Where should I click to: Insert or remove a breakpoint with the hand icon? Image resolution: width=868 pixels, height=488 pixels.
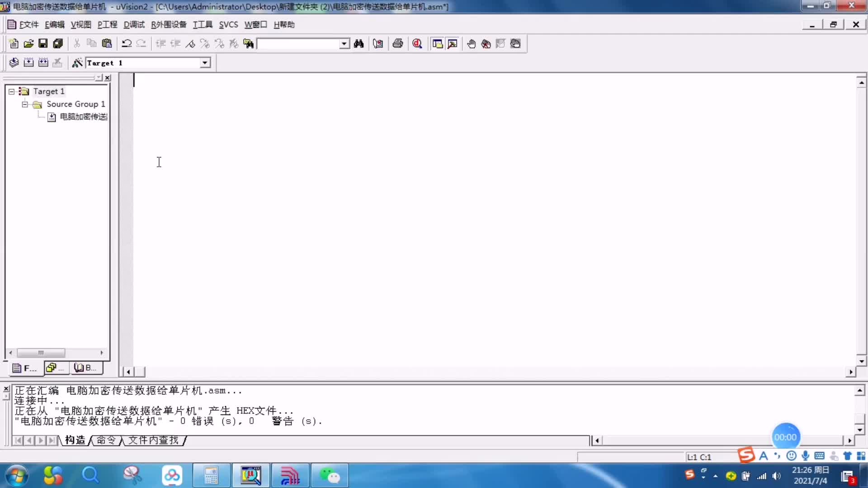point(471,43)
